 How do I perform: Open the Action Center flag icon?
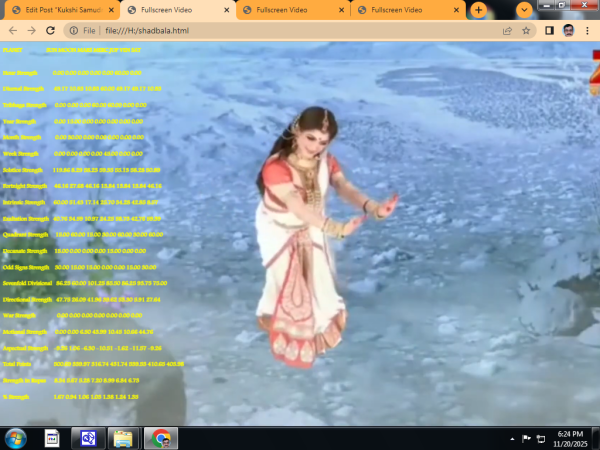(526, 438)
